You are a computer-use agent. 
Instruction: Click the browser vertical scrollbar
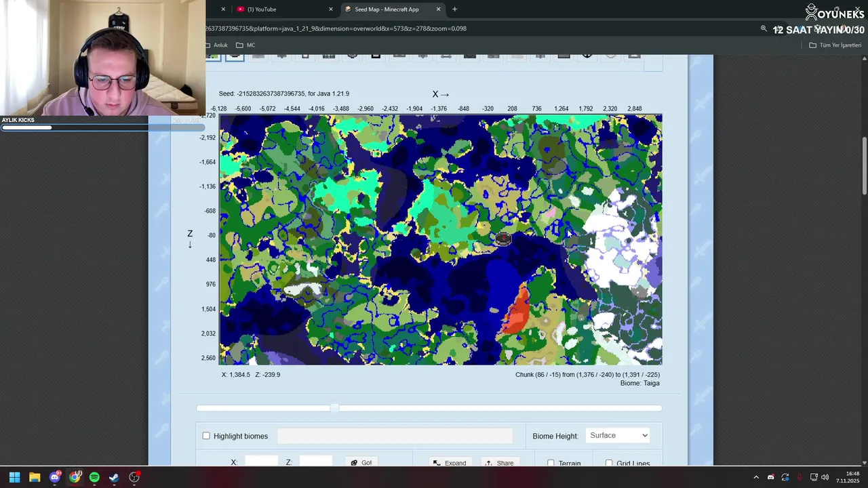[864, 166]
